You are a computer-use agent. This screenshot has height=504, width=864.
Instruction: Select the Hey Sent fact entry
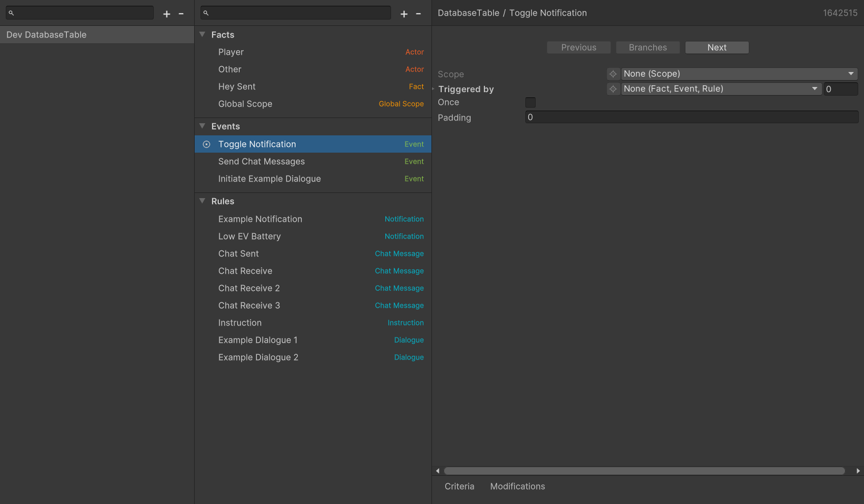pyautogui.click(x=313, y=86)
